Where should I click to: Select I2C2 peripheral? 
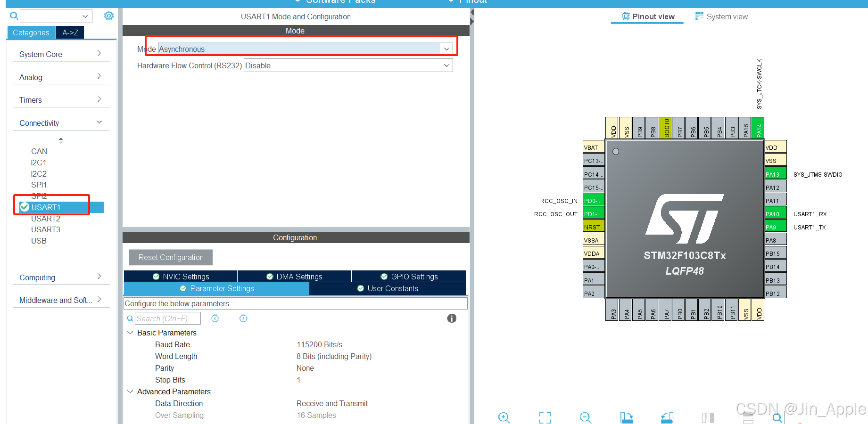click(39, 174)
